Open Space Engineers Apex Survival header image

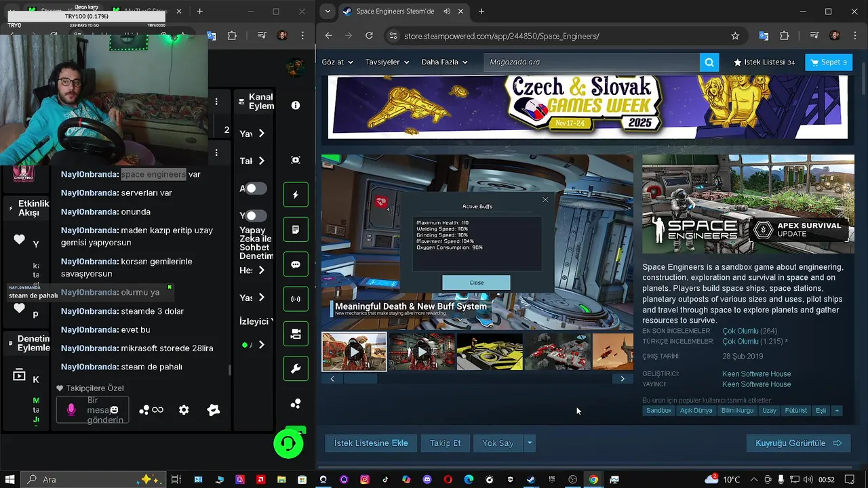[748, 204]
